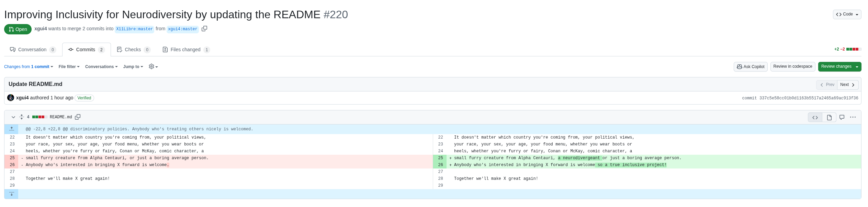Click Ask Copilot button
Viewport: 868px width, 207px height.
click(751, 67)
